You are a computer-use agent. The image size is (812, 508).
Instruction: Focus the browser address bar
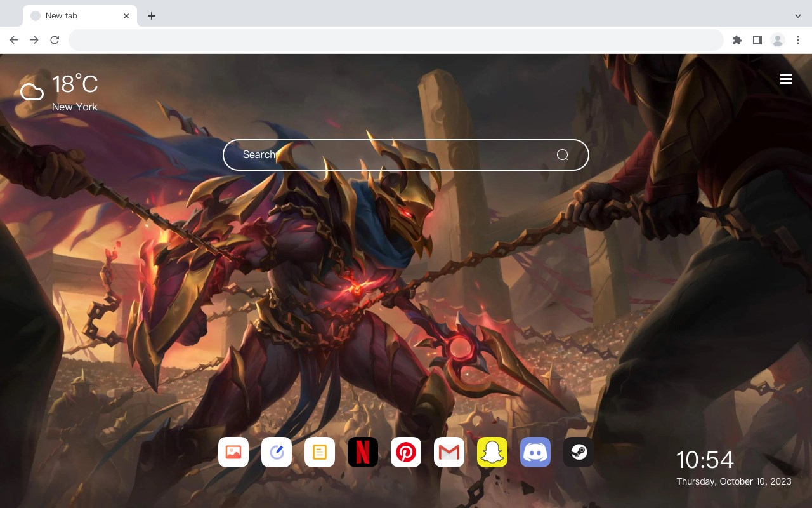click(x=396, y=40)
